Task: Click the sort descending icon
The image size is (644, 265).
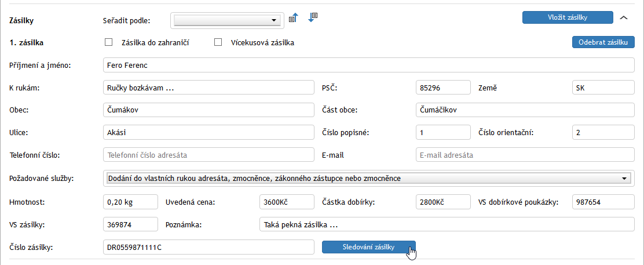Action: [x=313, y=17]
